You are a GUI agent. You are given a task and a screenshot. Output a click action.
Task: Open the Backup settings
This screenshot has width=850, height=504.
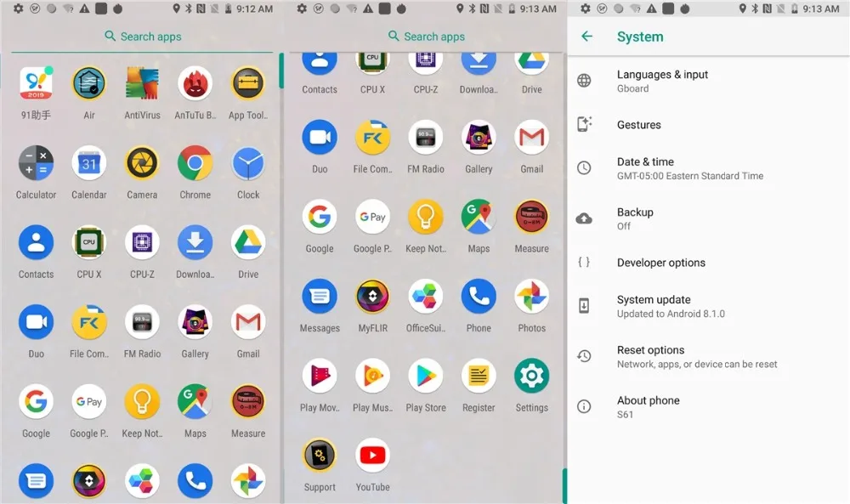coord(709,219)
